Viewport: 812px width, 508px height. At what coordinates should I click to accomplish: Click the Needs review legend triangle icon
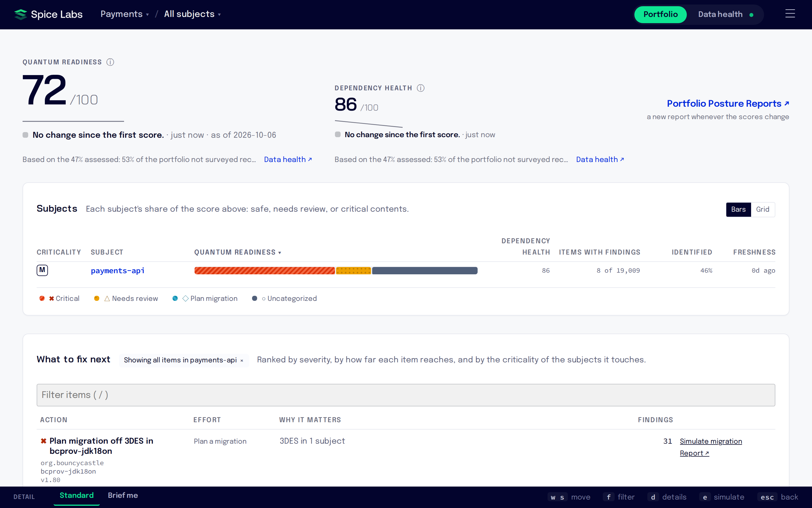[107, 298]
